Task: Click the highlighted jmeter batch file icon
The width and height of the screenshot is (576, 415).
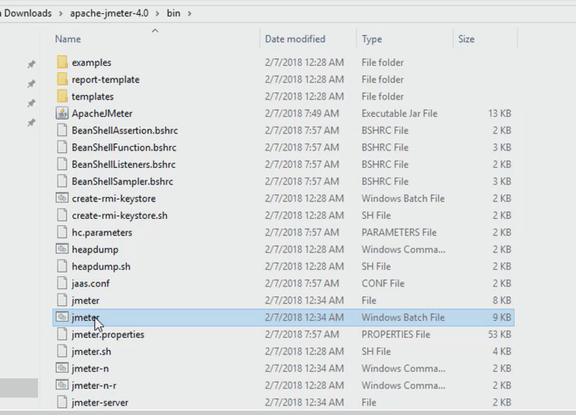Action: pos(62,317)
